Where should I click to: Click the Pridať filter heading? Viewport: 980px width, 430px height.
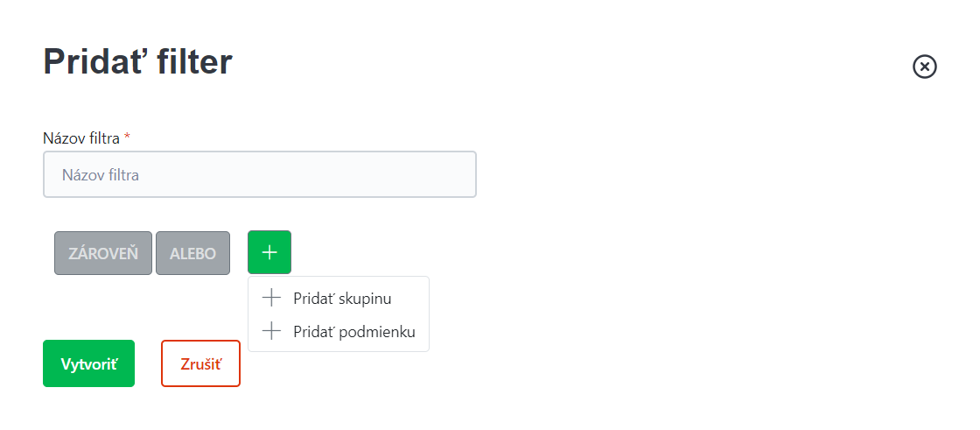point(137,62)
